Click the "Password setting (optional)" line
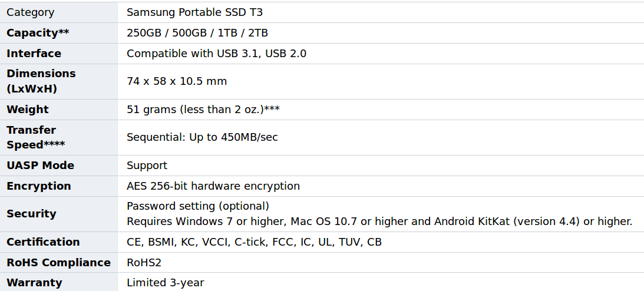The height and width of the screenshot is (291, 644). point(198,206)
